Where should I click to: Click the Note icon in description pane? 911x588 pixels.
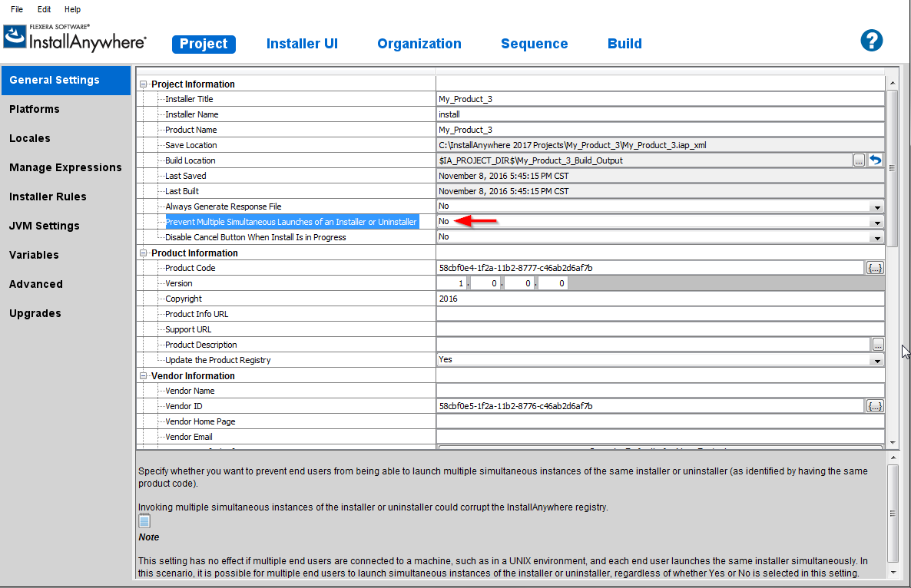click(x=144, y=521)
